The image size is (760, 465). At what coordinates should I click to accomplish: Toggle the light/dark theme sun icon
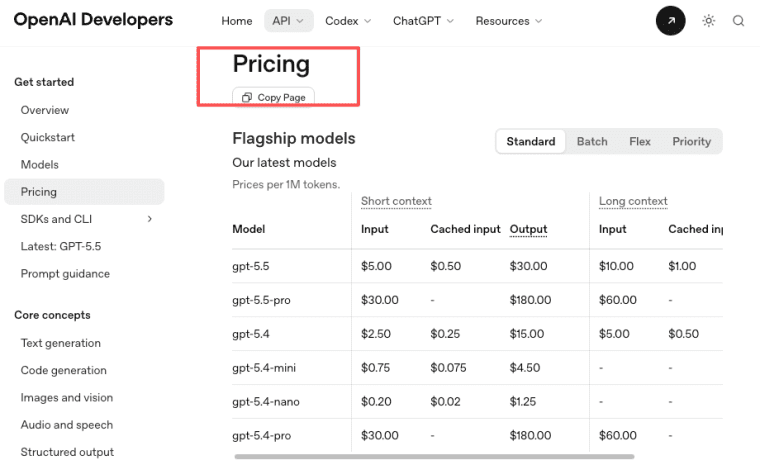tap(709, 21)
